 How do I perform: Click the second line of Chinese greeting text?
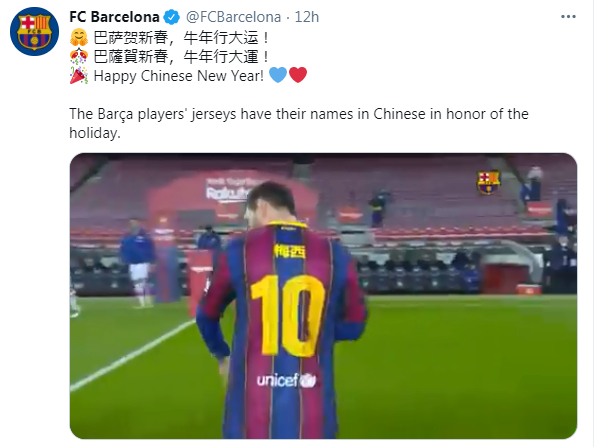(x=181, y=56)
